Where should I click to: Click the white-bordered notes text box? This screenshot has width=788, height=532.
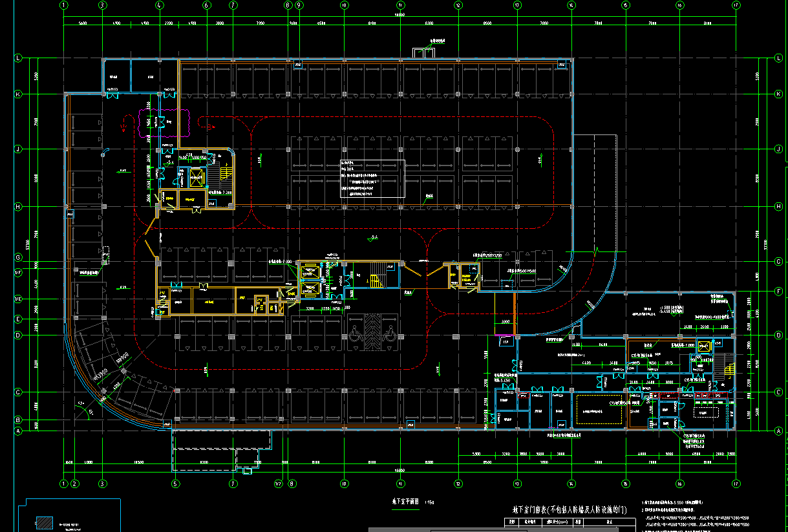click(x=372, y=179)
